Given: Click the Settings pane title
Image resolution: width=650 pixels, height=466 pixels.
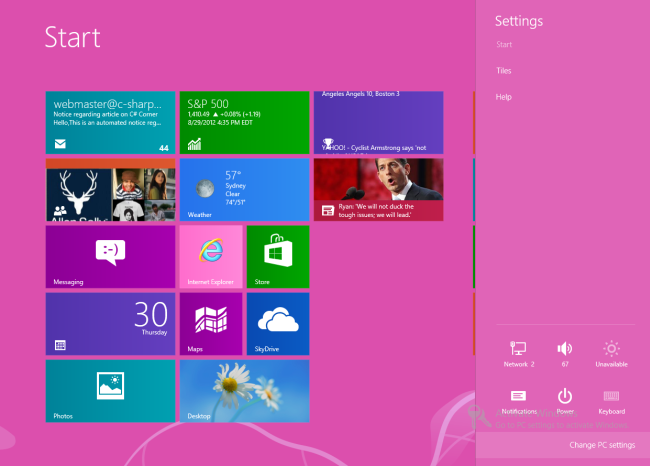Looking at the screenshot, I should click(x=519, y=21).
